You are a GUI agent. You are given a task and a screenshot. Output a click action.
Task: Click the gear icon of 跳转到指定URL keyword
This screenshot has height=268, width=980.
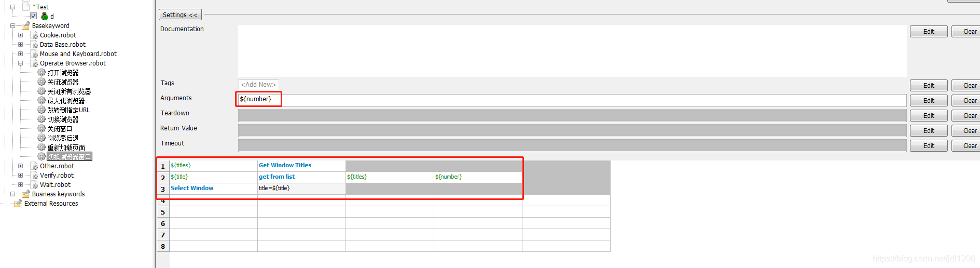(x=42, y=110)
